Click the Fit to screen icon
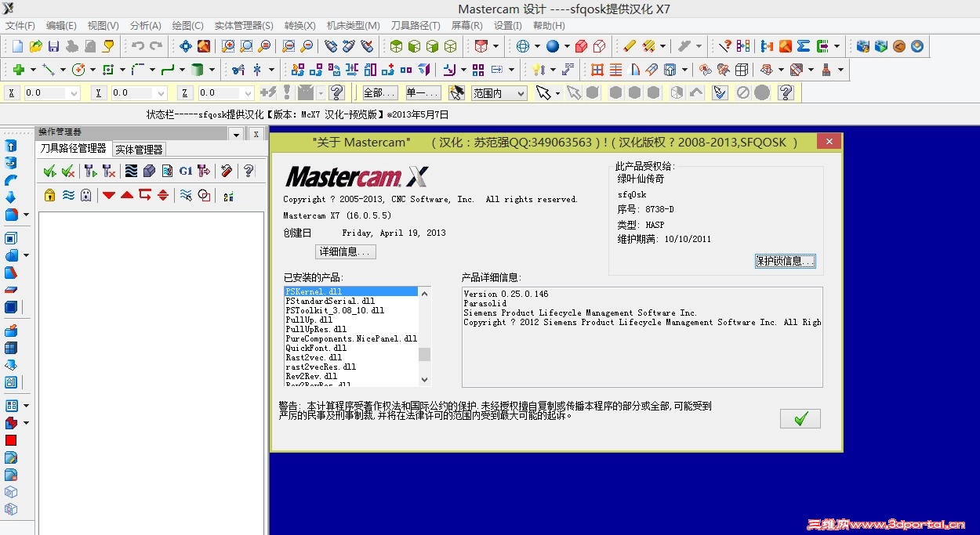980x535 pixels. (185, 46)
